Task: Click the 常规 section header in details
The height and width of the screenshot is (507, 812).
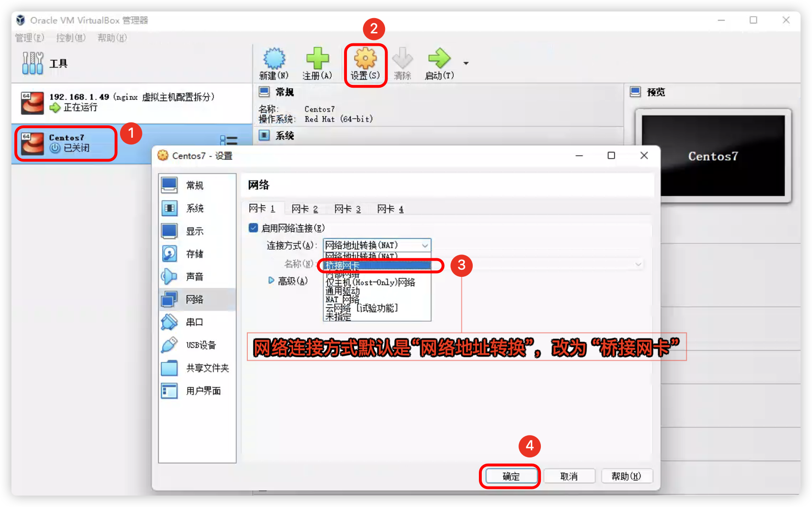Action: pos(284,92)
